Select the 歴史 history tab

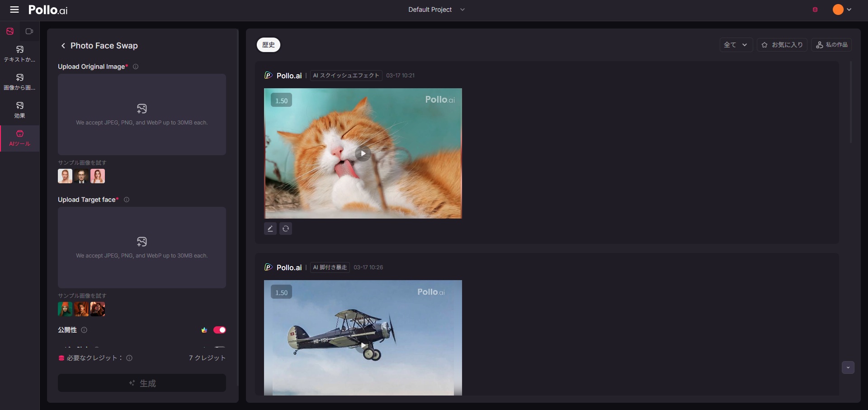(x=269, y=45)
